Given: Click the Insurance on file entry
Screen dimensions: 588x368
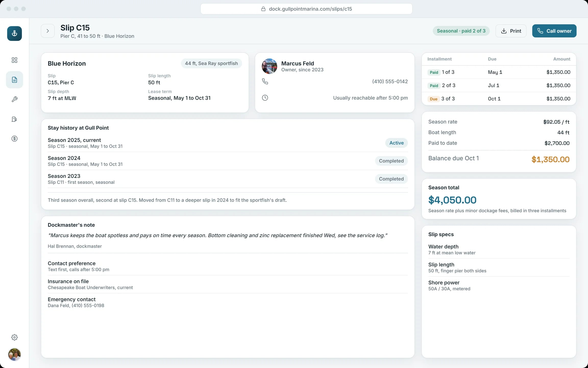Looking at the screenshot, I should [x=228, y=284].
